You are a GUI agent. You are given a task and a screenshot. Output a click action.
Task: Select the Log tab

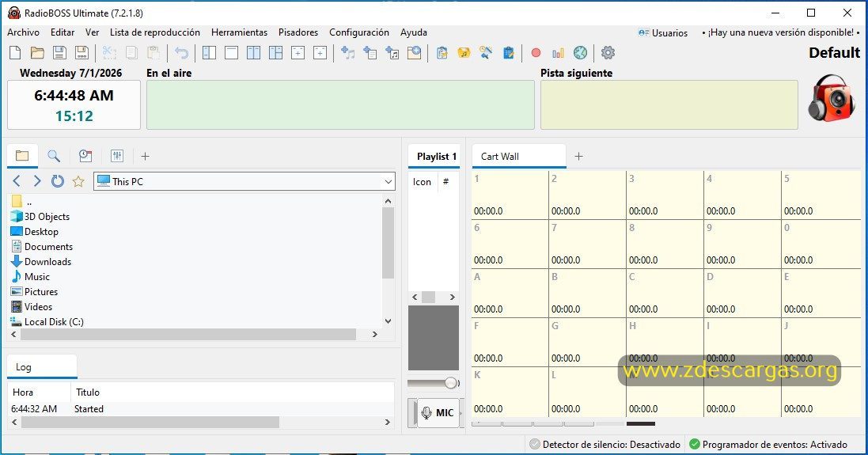click(x=41, y=367)
